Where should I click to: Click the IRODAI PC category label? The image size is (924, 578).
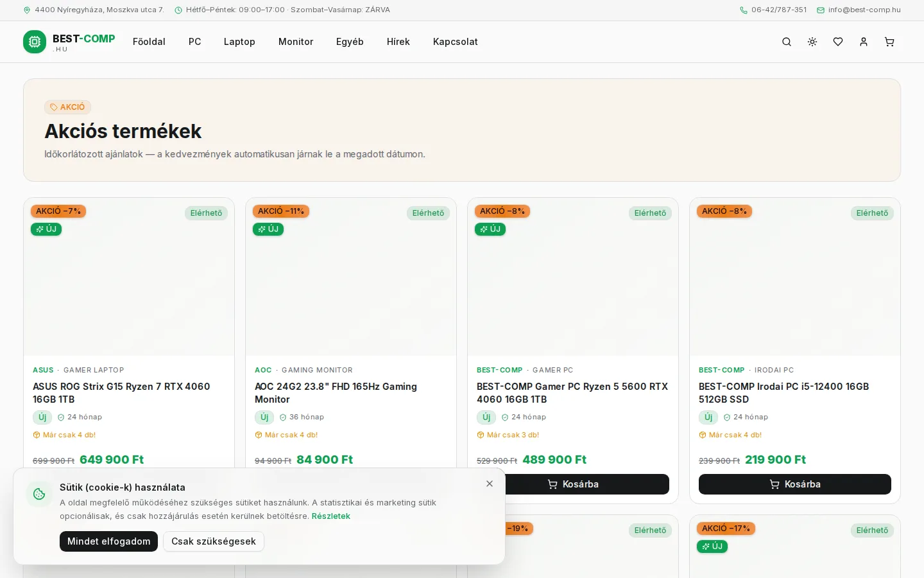coord(774,371)
